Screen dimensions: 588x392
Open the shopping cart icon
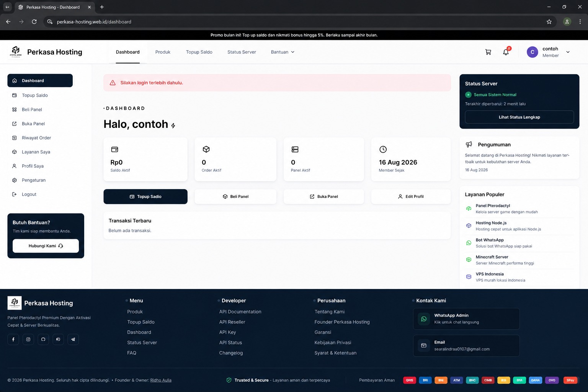[488, 52]
